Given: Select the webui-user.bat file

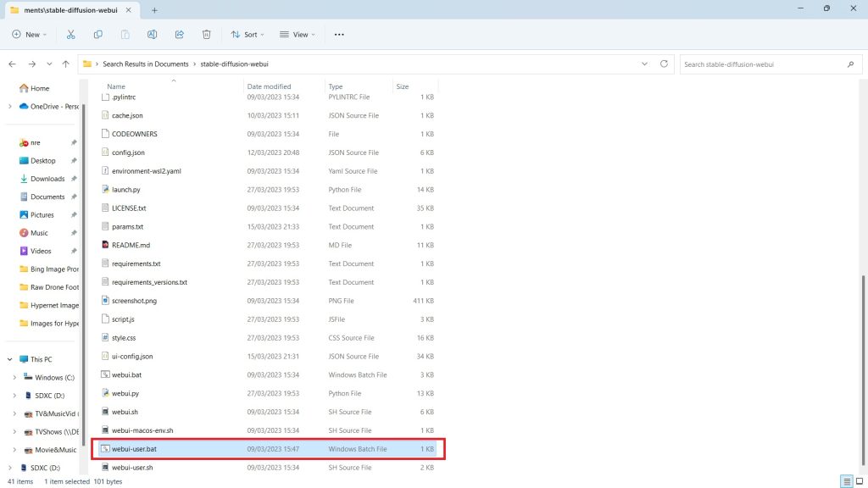Looking at the screenshot, I should (133, 449).
